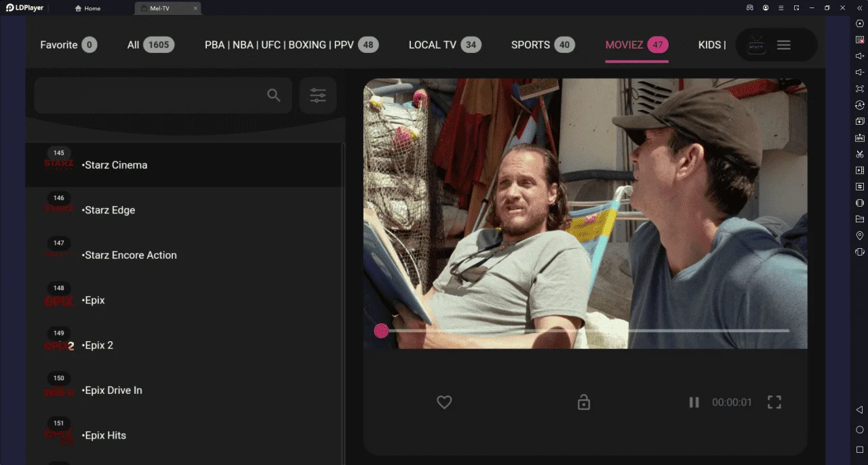Click the shake device icon
The image size is (868, 465).
pos(860,251)
